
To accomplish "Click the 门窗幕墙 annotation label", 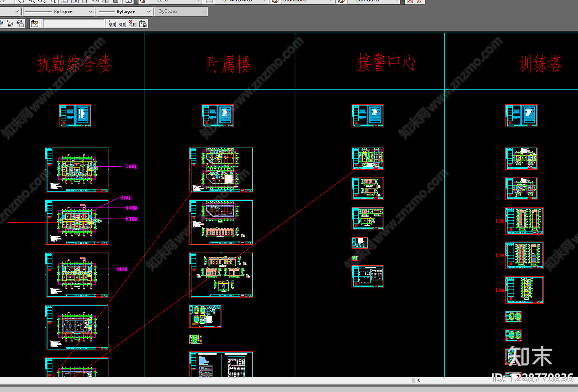I will 131,166.
